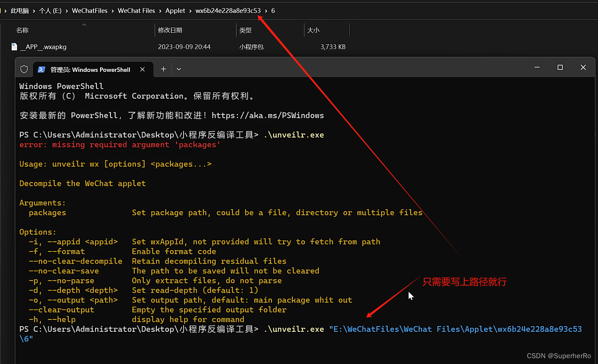Go to 个人 (E:) in the address bar
Image resolution: width=598 pixels, height=364 pixels.
pos(50,11)
